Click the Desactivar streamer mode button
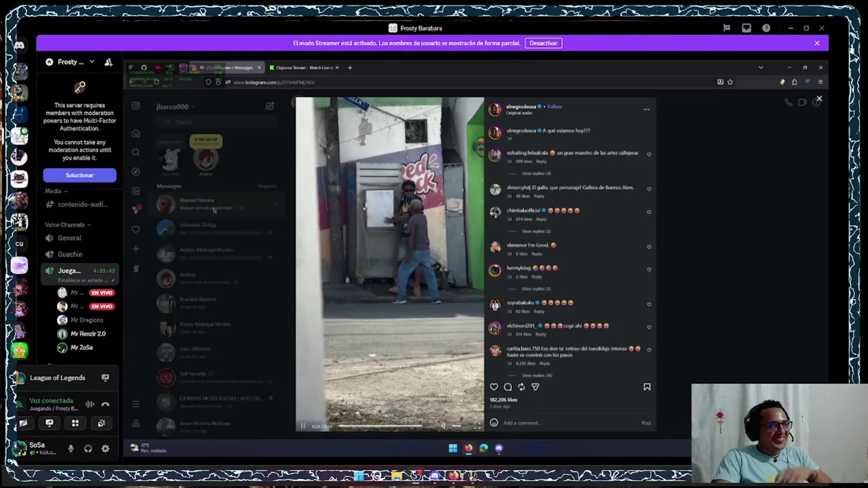 pos(543,43)
